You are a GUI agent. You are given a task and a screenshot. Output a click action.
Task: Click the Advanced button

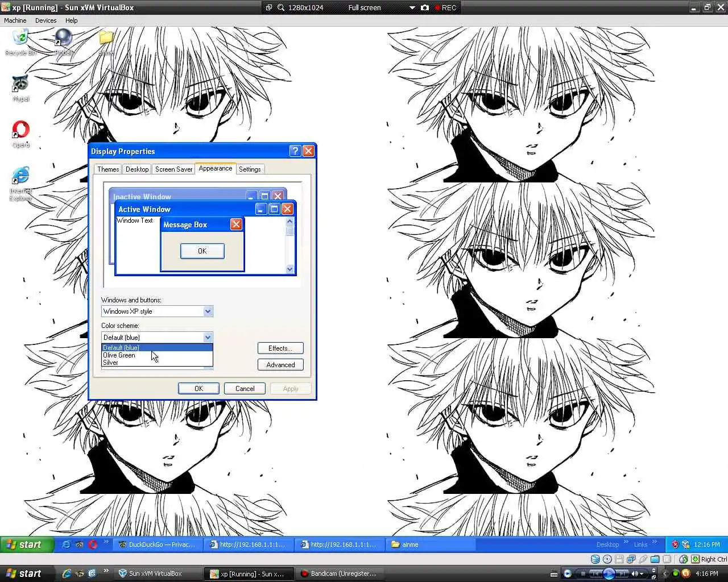[280, 364]
